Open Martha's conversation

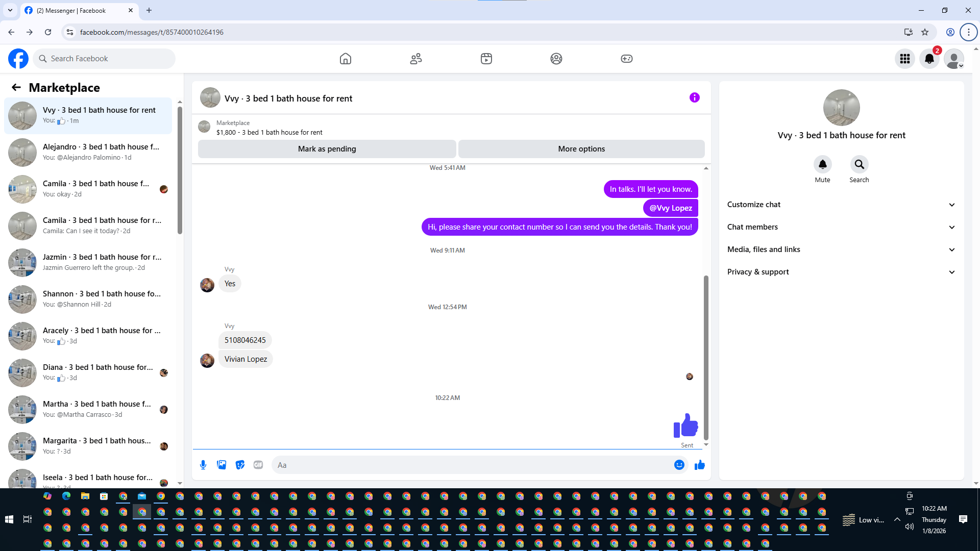pos(88,410)
